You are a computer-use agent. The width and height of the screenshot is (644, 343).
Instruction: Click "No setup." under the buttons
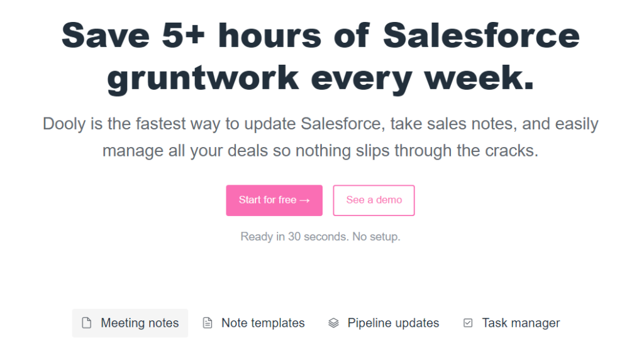tap(377, 237)
